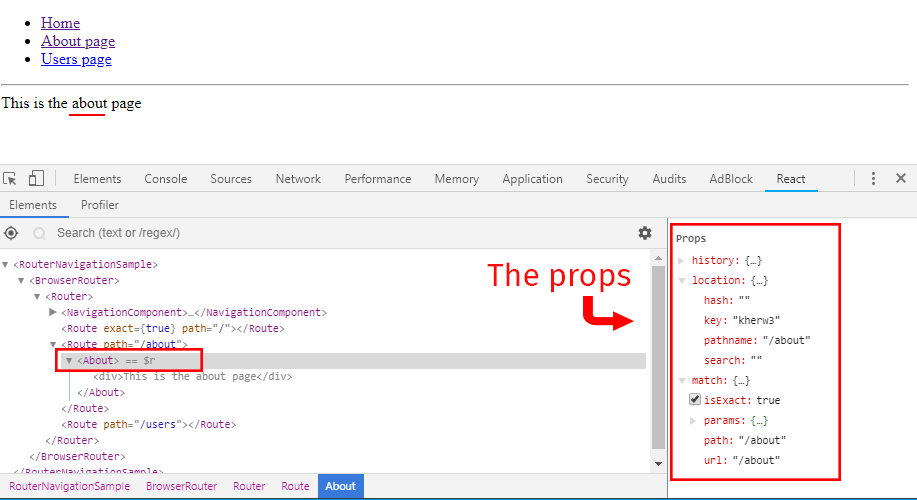This screenshot has height=500, width=917.
Task: Open the Console tab
Action: click(165, 179)
